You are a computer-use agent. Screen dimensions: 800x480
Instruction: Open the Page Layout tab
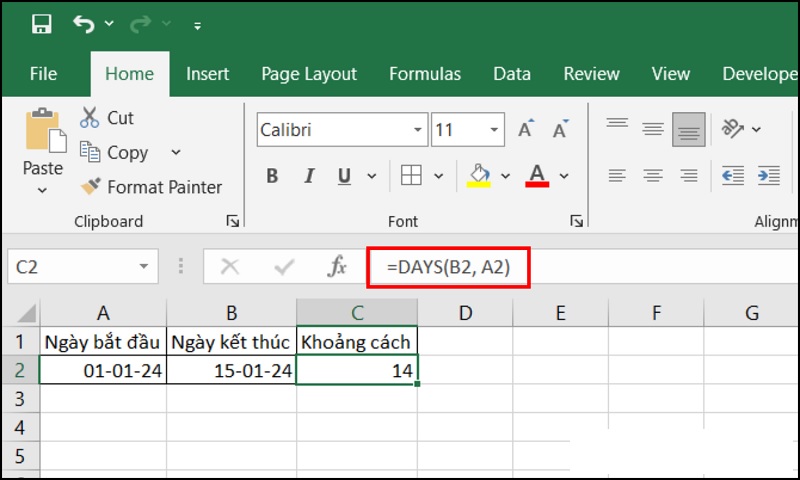(x=309, y=74)
